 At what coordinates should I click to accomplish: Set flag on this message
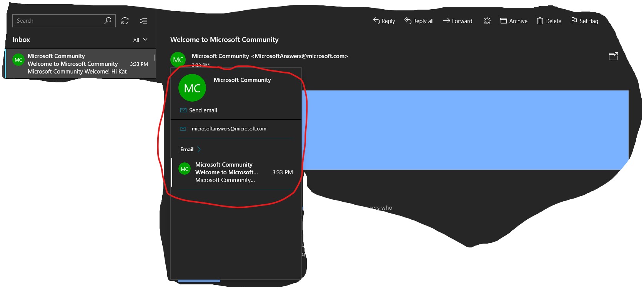click(584, 21)
